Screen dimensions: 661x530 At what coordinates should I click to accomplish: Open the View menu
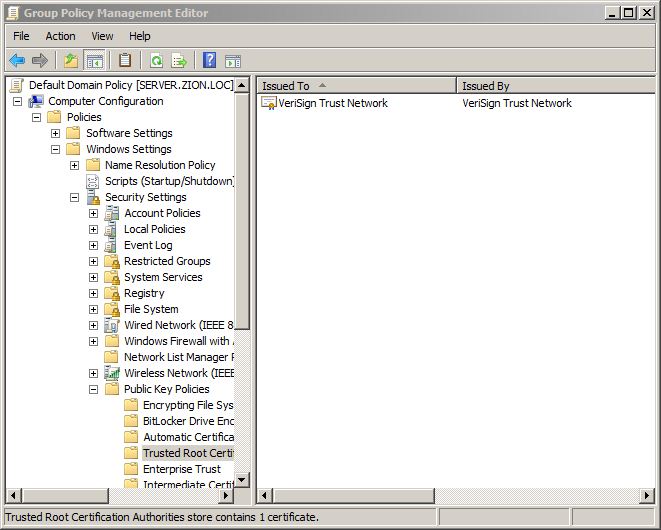(x=102, y=36)
